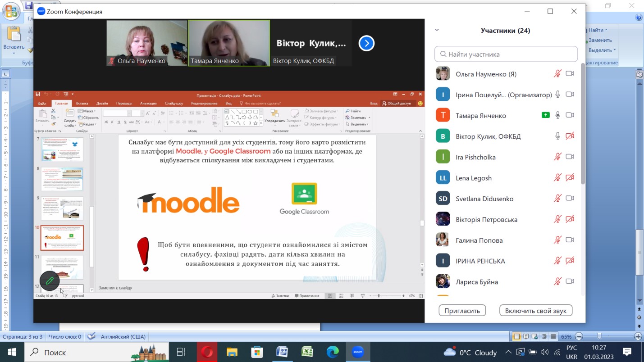The image size is (644, 362).
Task: Click the Word help question mark icon
Action: (639, 18)
